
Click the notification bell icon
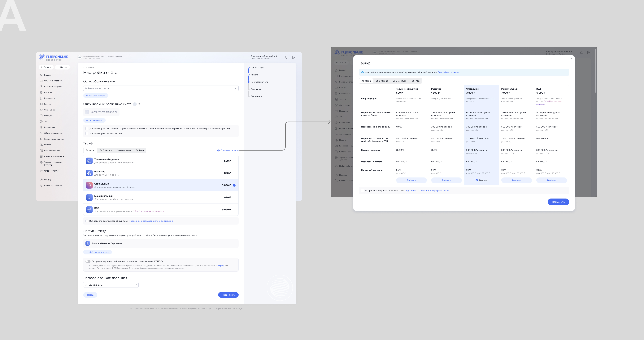[x=286, y=57]
